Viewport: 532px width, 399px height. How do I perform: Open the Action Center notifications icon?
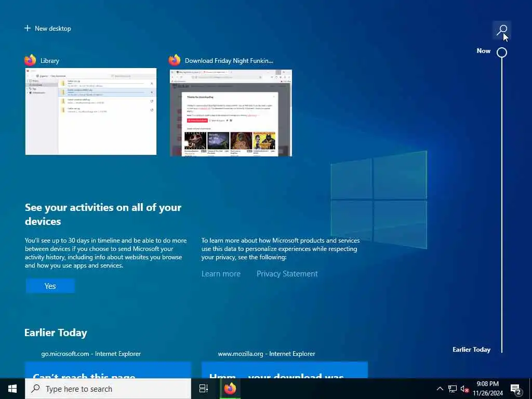pyautogui.click(x=516, y=389)
